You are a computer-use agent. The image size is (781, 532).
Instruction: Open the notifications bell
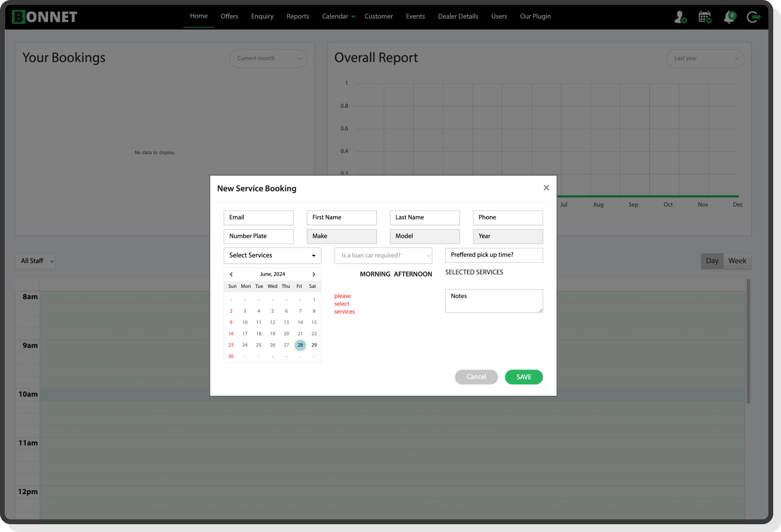click(x=728, y=18)
